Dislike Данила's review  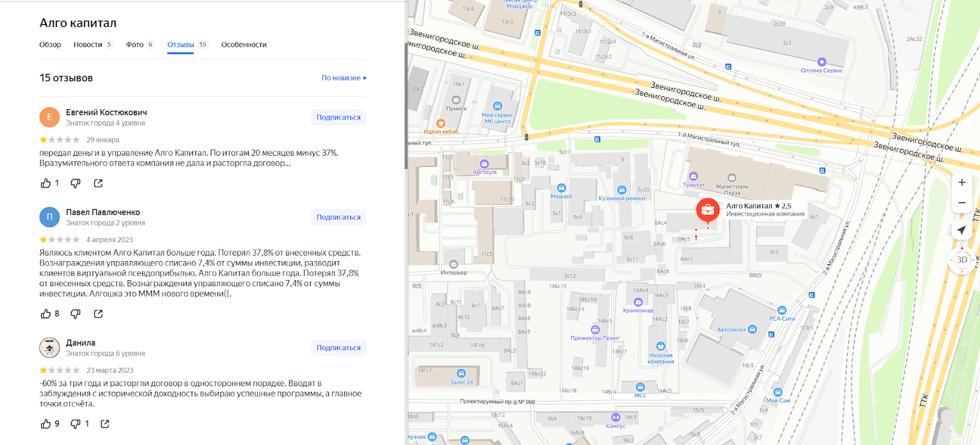click(x=75, y=424)
